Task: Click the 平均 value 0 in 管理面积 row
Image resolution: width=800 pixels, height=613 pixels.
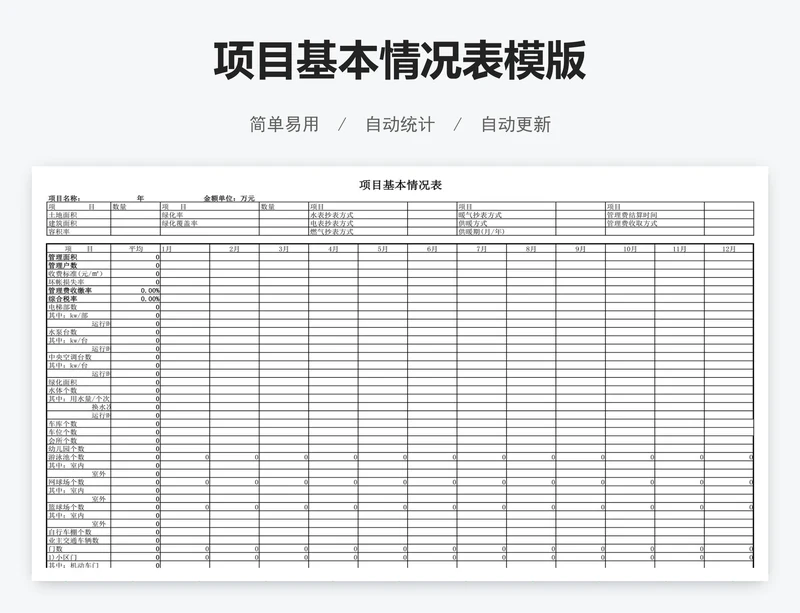Action: [x=158, y=257]
